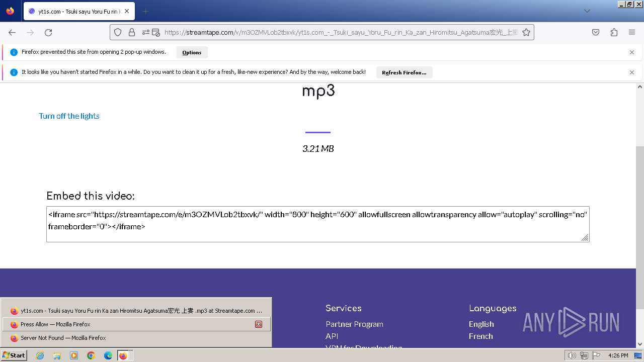Select French language

pos(480,336)
